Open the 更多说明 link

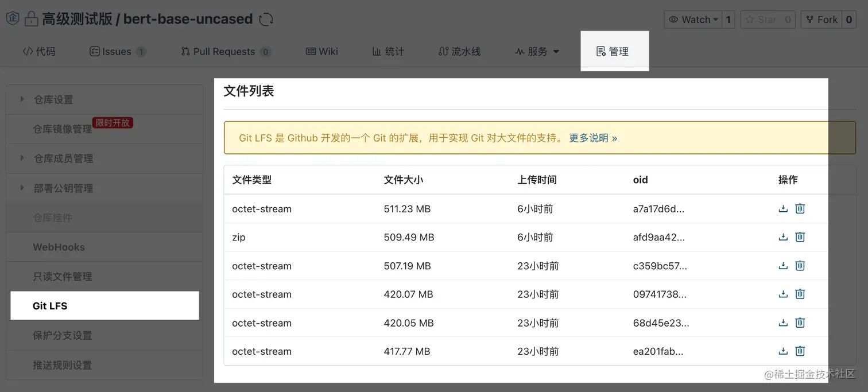click(x=593, y=138)
